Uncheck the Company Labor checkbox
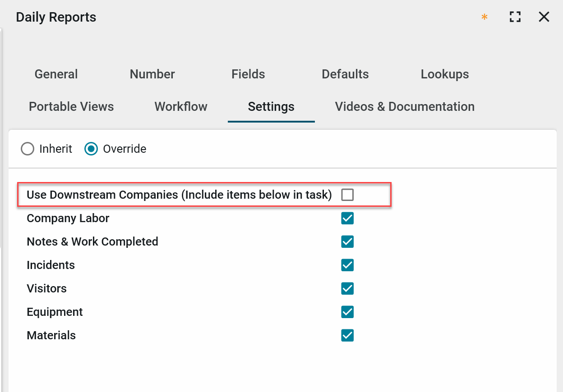This screenshot has width=563, height=392. click(x=347, y=219)
